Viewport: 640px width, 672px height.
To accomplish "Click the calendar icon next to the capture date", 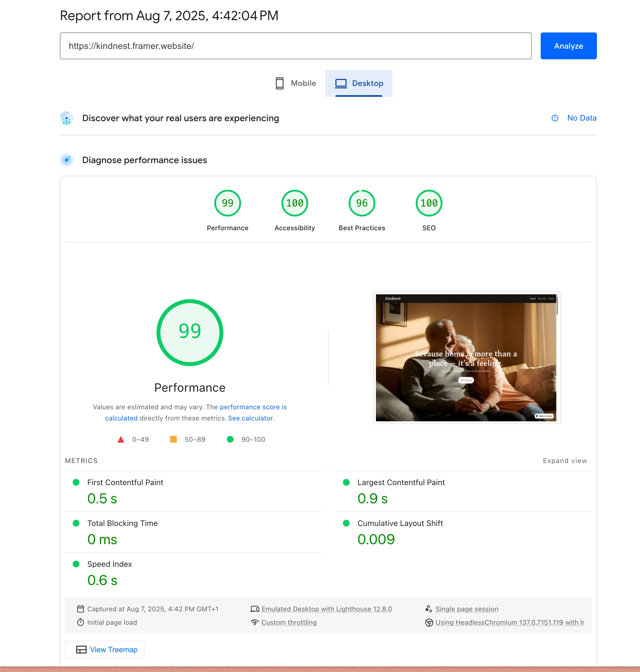I will coord(80,609).
